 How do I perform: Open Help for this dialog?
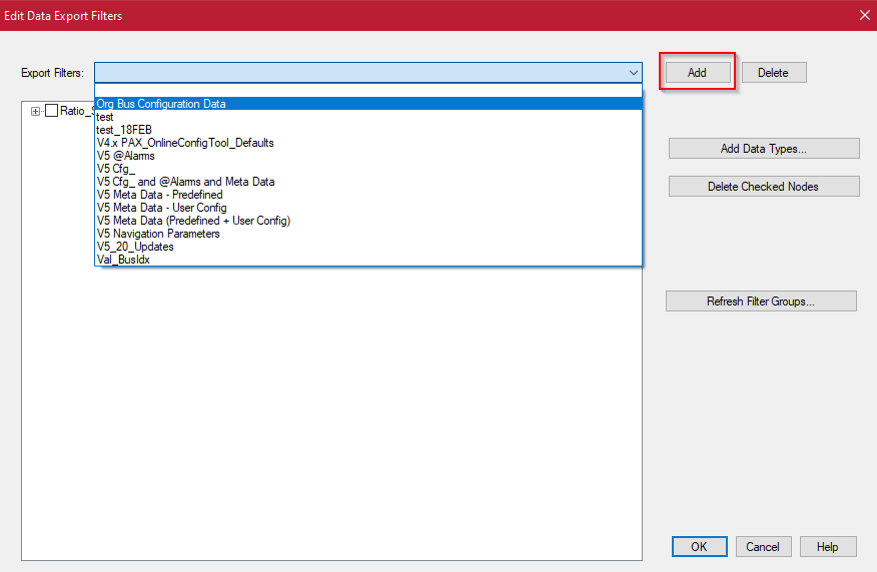tap(827, 547)
